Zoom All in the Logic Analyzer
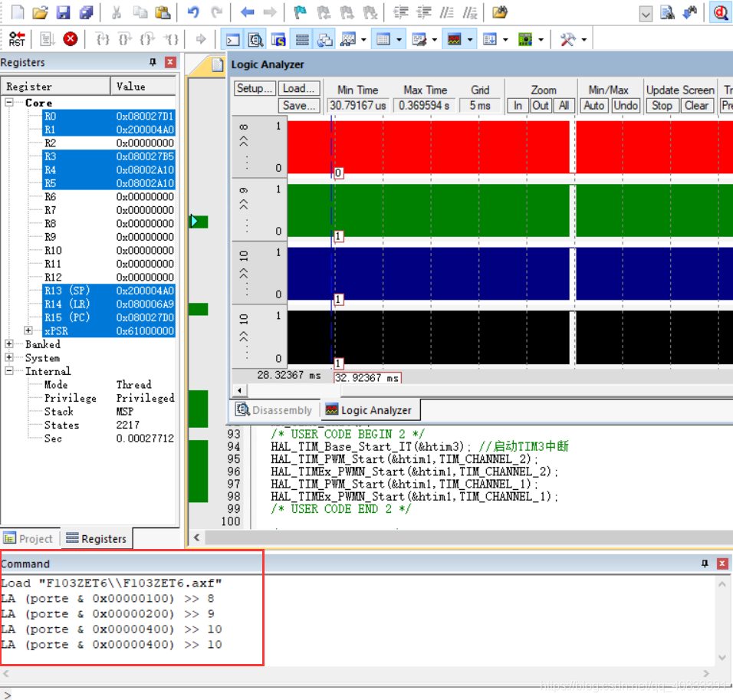This screenshot has height=700, width=733. click(564, 106)
